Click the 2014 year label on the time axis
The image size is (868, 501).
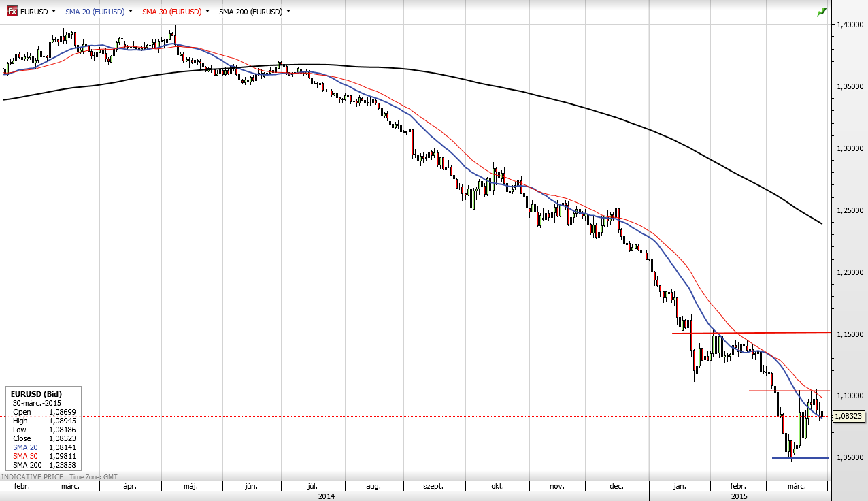[x=326, y=496]
